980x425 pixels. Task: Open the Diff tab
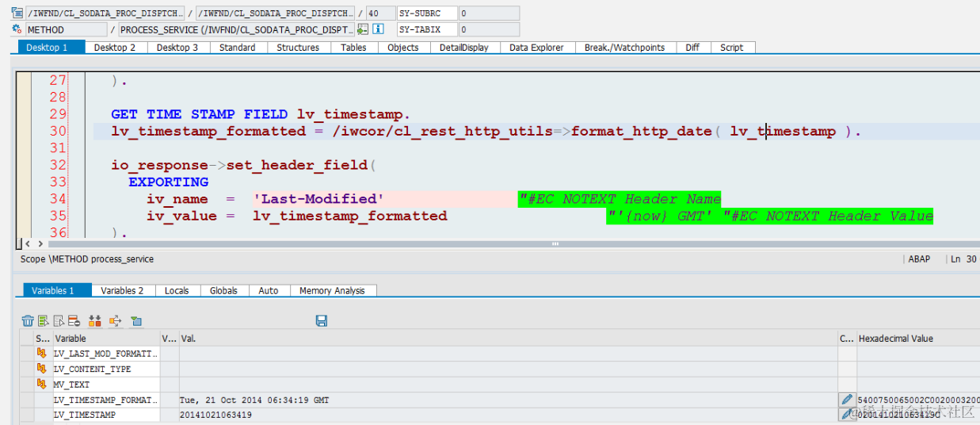point(692,48)
